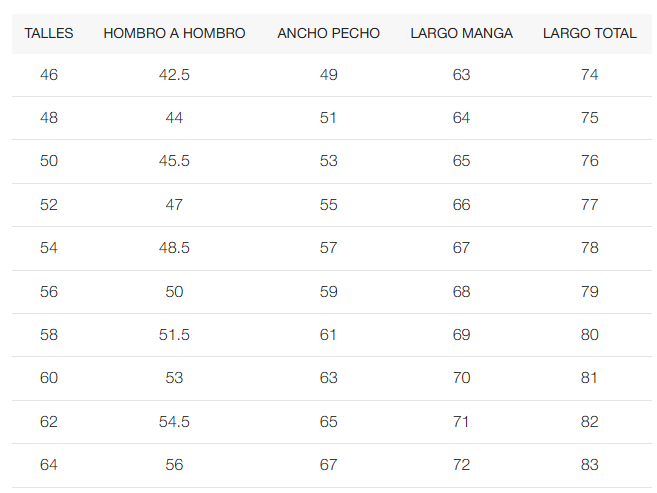Select size 56 in the TALLES column

point(49,292)
